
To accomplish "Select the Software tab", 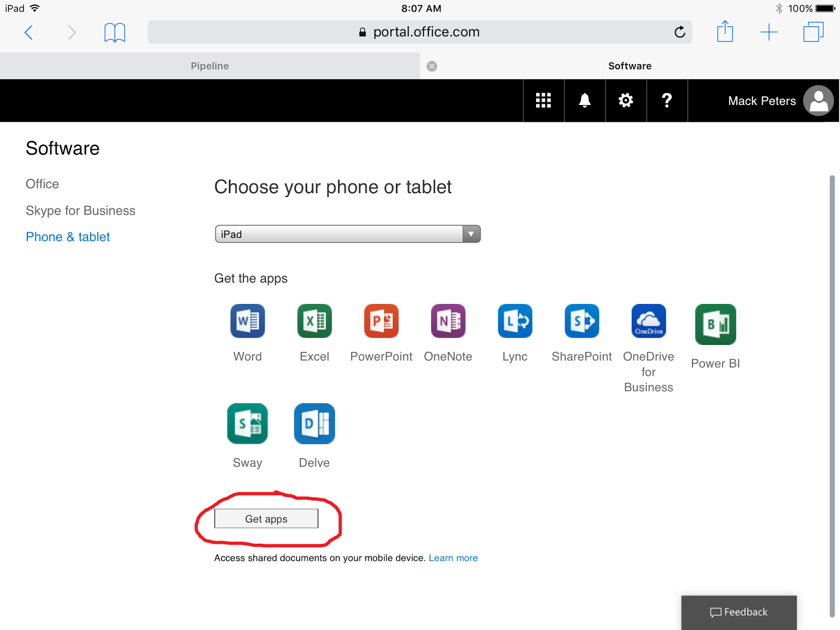I will pyautogui.click(x=630, y=66).
